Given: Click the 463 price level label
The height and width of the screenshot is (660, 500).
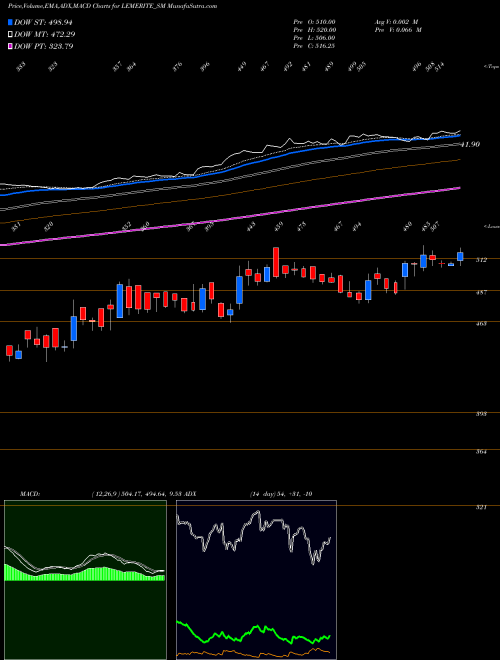Looking at the screenshot, I should tap(481, 324).
